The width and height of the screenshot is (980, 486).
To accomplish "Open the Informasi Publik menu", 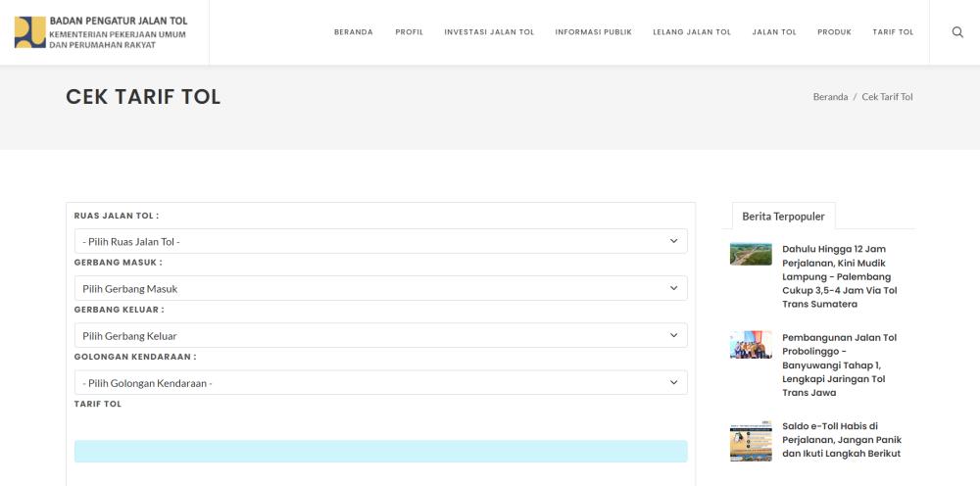I will (x=593, y=32).
